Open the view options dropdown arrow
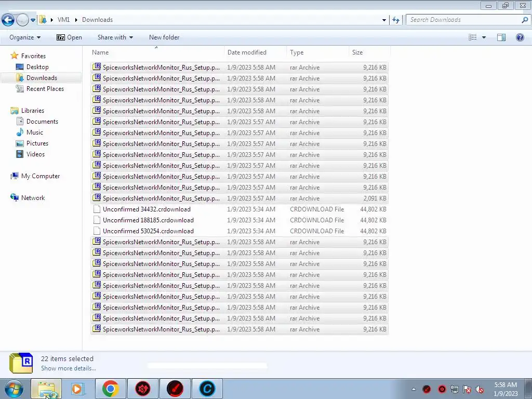This screenshot has height=399, width=532. (x=484, y=37)
